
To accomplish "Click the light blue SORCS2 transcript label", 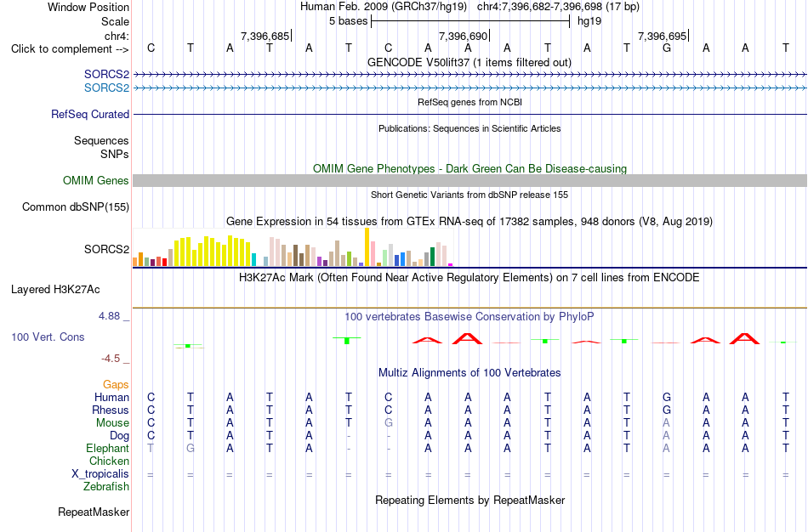I will 106,88.
